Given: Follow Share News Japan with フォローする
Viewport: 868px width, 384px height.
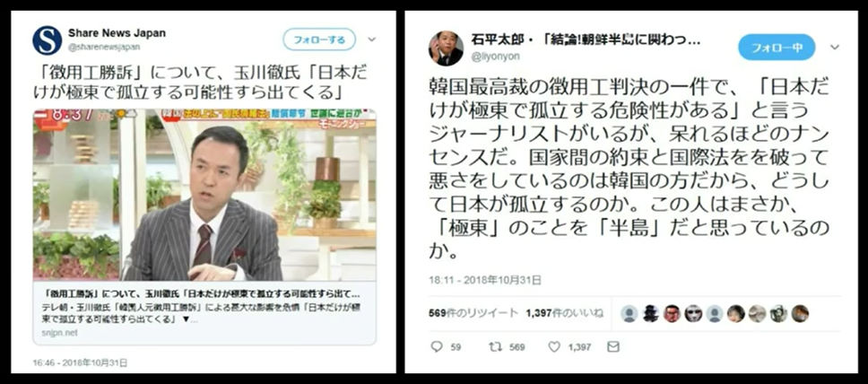Looking at the screenshot, I should click(319, 39).
